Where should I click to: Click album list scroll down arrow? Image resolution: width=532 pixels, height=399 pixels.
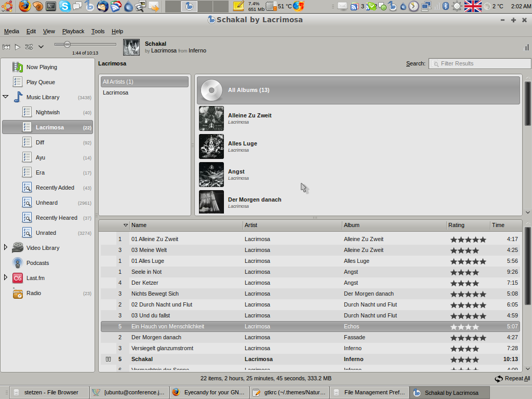pyautogui.click(x=528, y=212)
